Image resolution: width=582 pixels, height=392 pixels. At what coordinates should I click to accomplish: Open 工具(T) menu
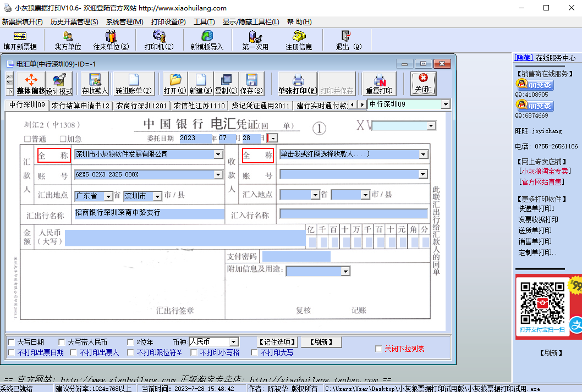pyautogui.click(x=204, y=22)
